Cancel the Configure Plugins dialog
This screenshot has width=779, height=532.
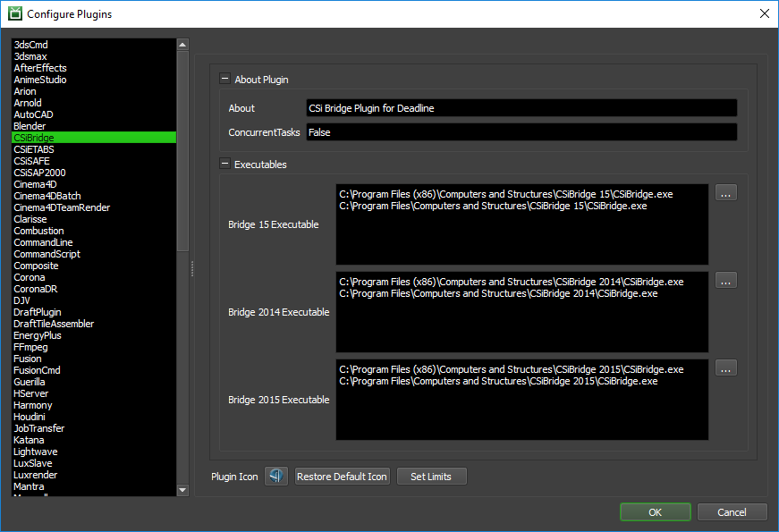pos(732,512)
